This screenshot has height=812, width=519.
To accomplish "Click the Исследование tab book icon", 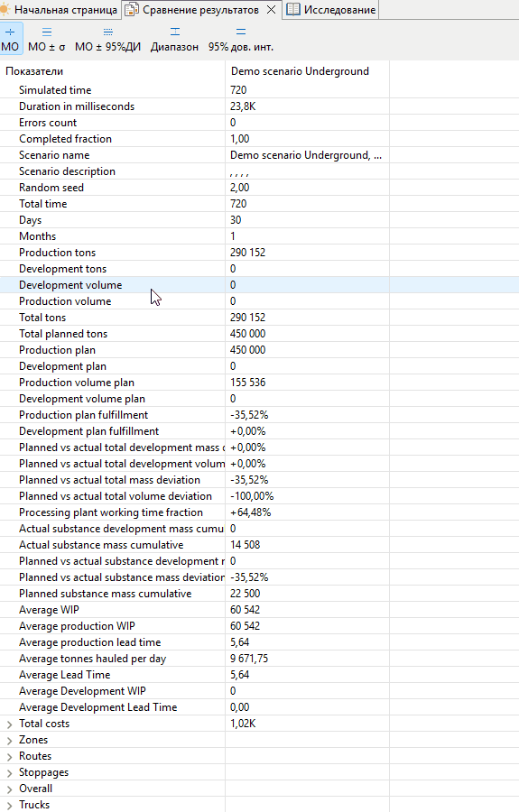I will [293, 9].
